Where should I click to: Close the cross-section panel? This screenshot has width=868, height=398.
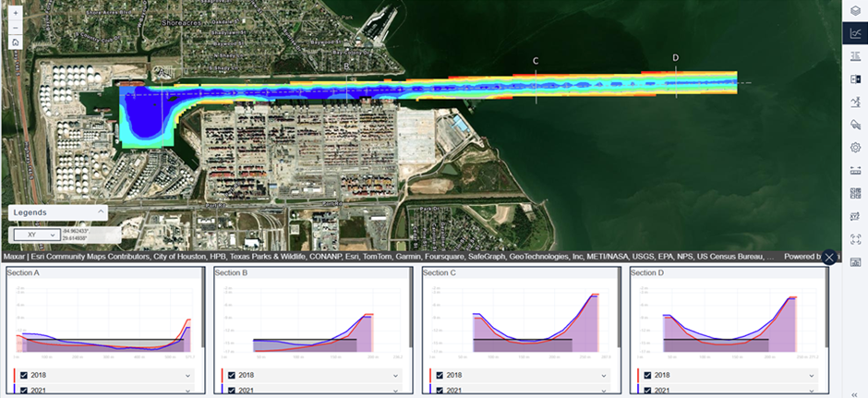(x=829, y=258)
